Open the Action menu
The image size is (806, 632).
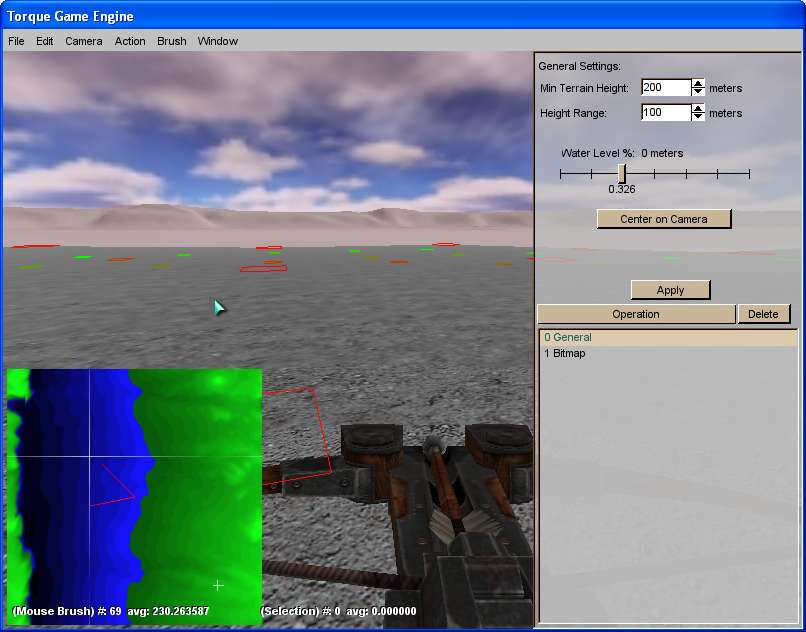130,41
